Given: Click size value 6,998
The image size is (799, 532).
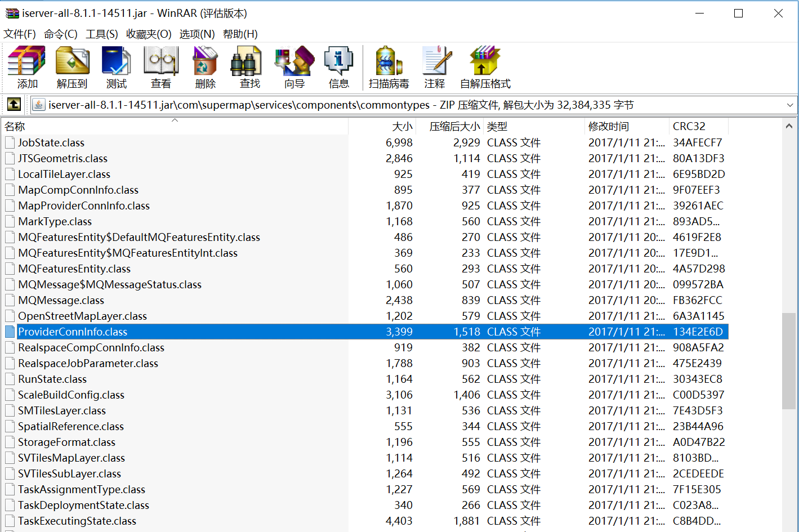Looking at the screenshot, I should (x=399, y=142).
